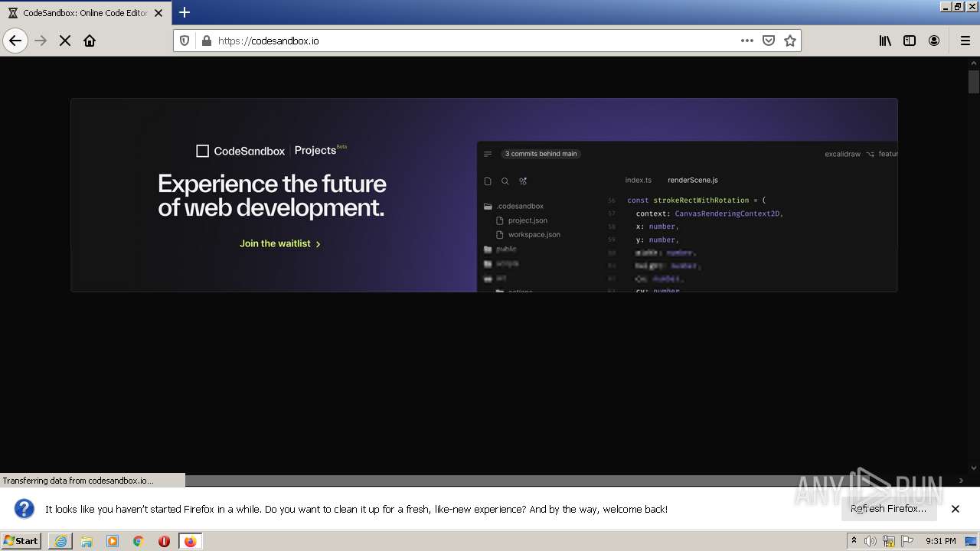Open tracking protection shield icon
The image size is (980, 551).
coord(185,41)
